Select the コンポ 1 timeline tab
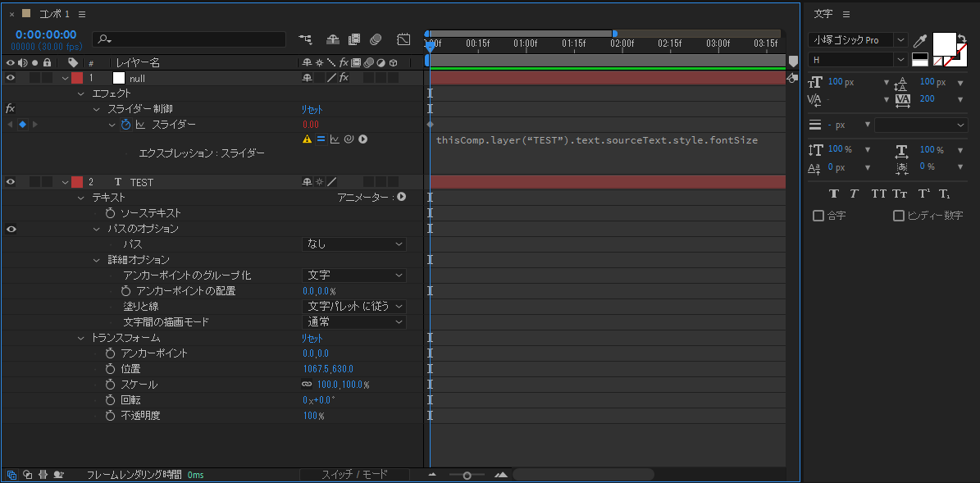Screen dimensions: 980x483 pos(54,14)
